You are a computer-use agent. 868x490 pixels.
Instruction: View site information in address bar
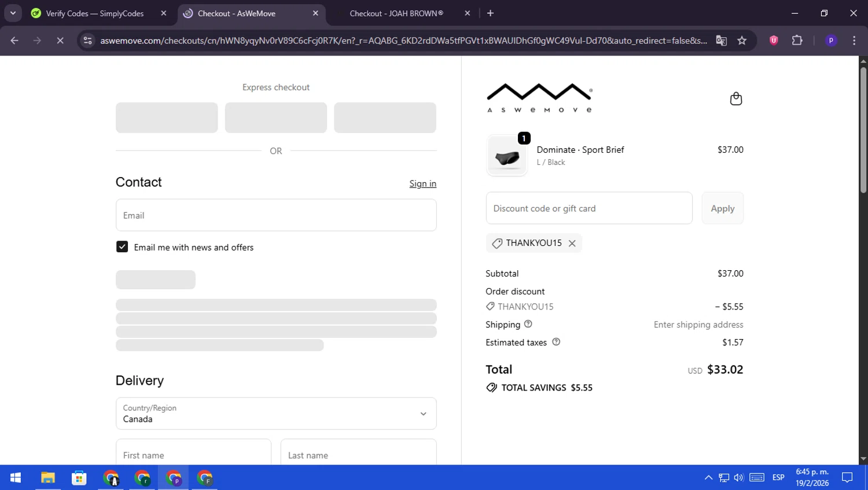[87, 40]
